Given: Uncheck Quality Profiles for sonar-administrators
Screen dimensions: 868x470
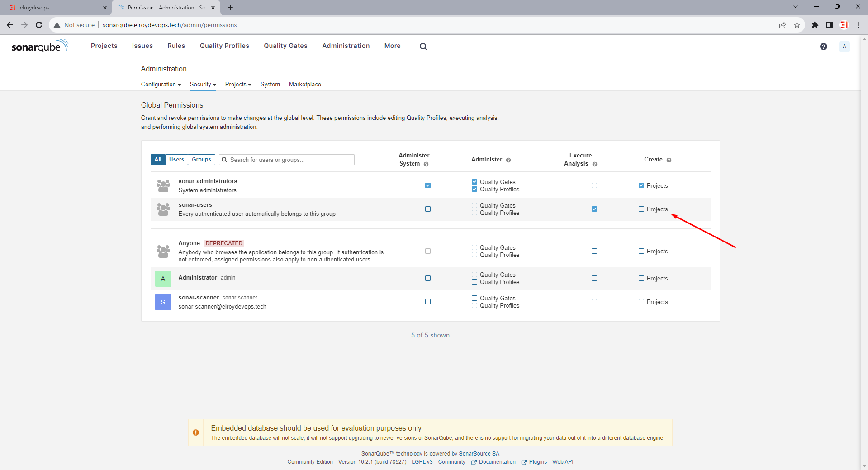Looking at the screenshot, I should (x=474, y=189).
